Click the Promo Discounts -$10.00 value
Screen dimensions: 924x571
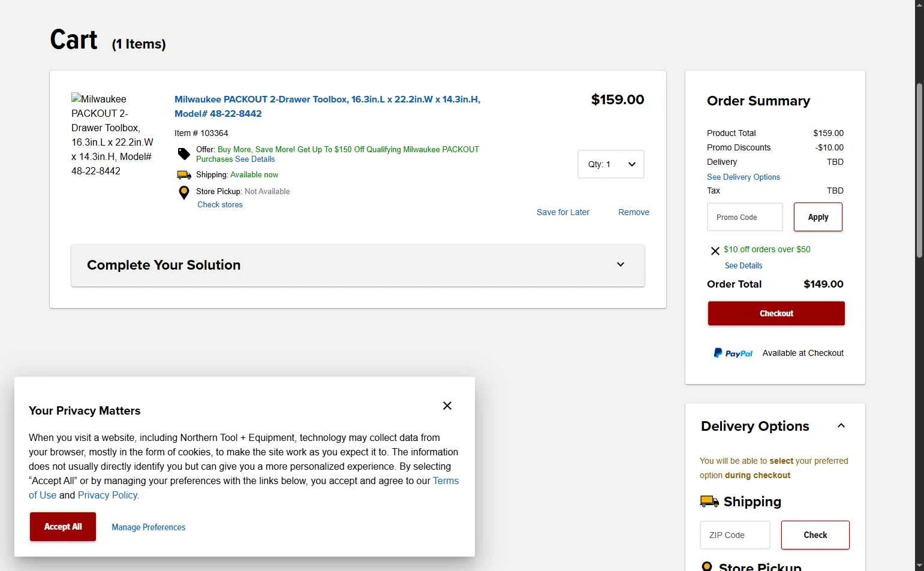click(829, 147)
